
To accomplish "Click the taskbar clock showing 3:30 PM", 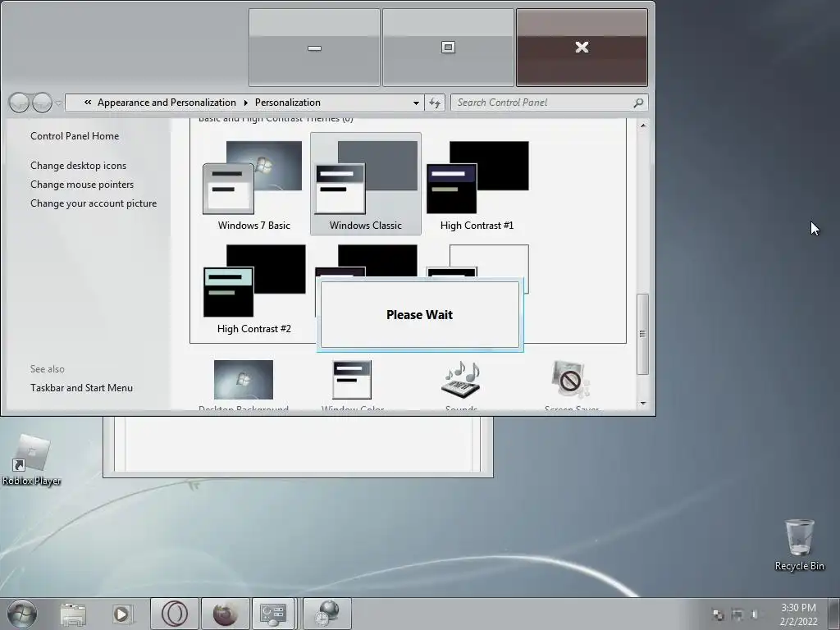I will pyautogui.click(x=798, y=614).
